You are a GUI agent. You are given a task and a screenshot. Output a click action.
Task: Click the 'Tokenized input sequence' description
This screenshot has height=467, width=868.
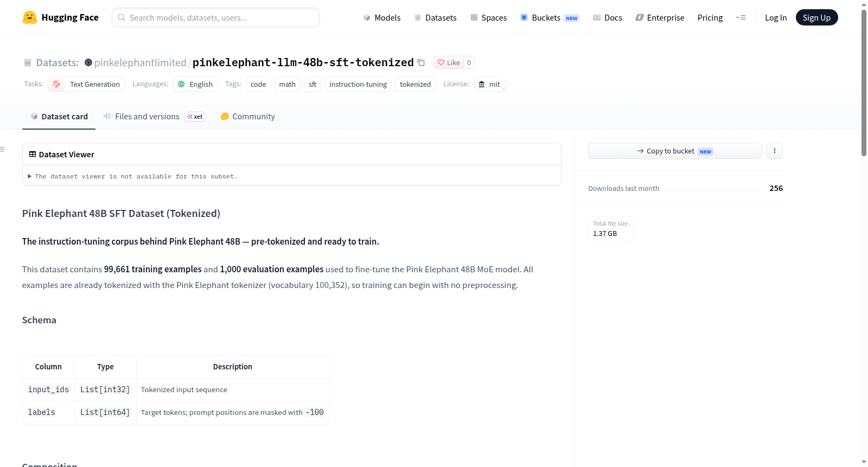click(184, 389)
